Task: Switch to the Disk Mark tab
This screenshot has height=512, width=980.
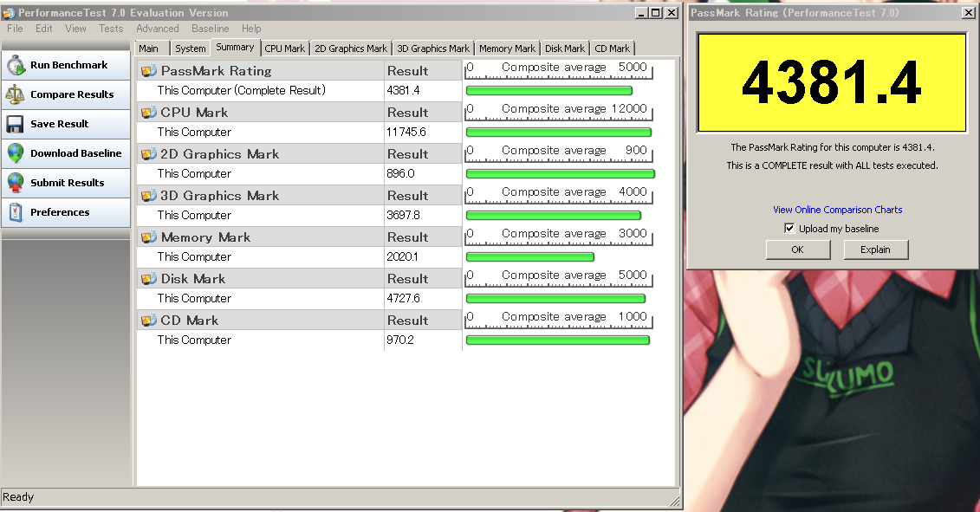Action: [565, 49]
